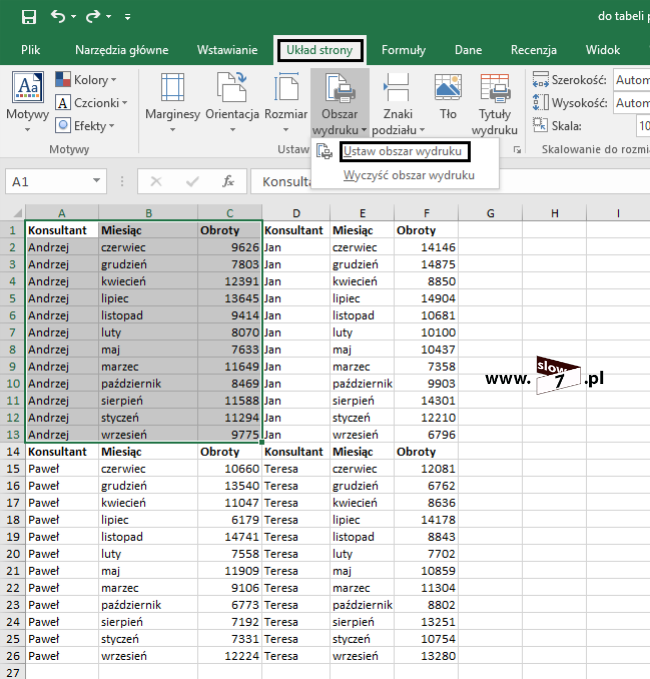Viewport: 650px width, 679px height.
Task: Undo the last action
Action: tap(58, 16)
